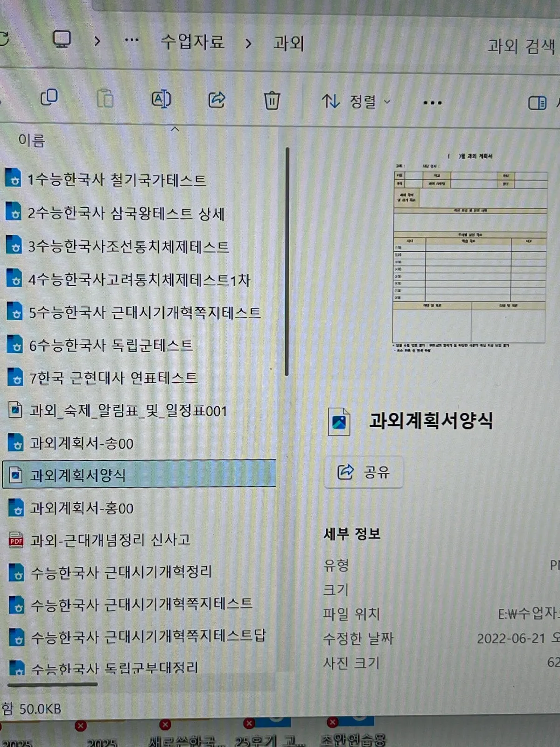Click 과외 folder in breadcrumb
Screen dimensions: 560x747
[x=288, y=43]
